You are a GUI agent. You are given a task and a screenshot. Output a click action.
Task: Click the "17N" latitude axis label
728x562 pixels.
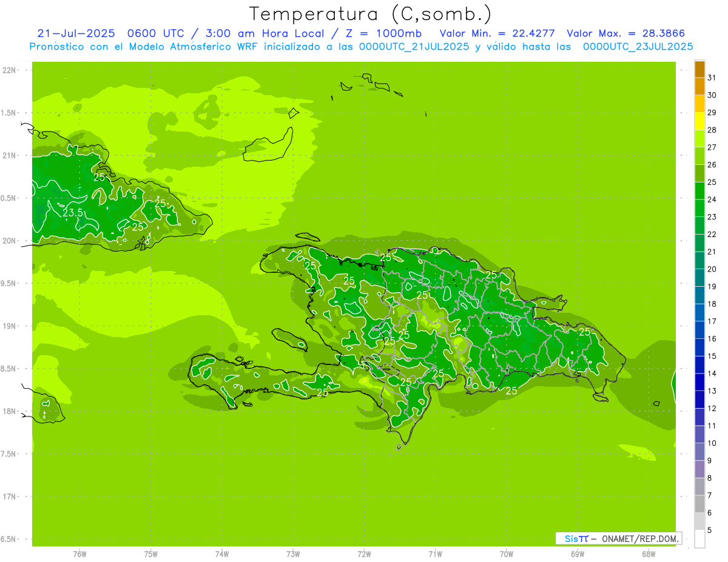click(x=10, y=497)
